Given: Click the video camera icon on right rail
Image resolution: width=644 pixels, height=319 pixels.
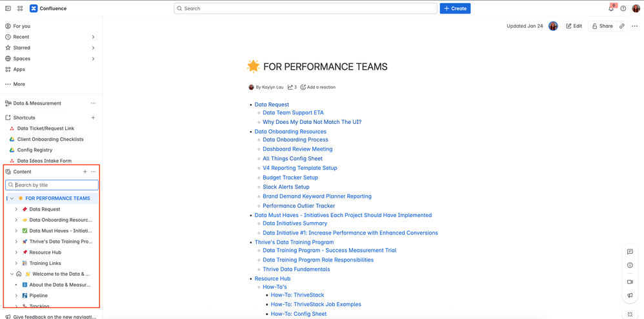Looking at the screenshot, I should pyautogui.click(x=630, y=282).
